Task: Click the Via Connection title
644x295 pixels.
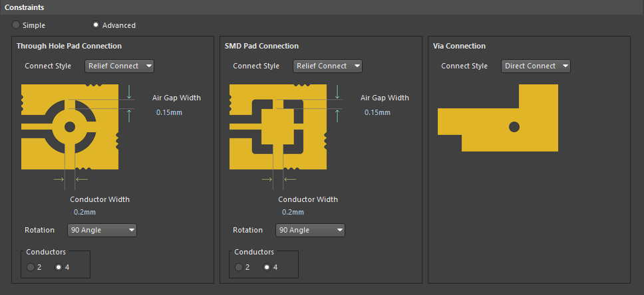Action: 459,46
